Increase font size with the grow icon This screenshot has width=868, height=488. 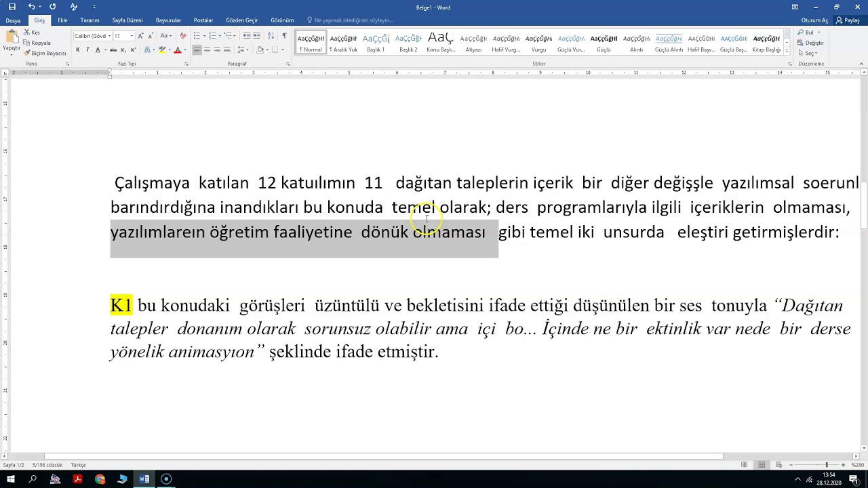pos(141,36)
